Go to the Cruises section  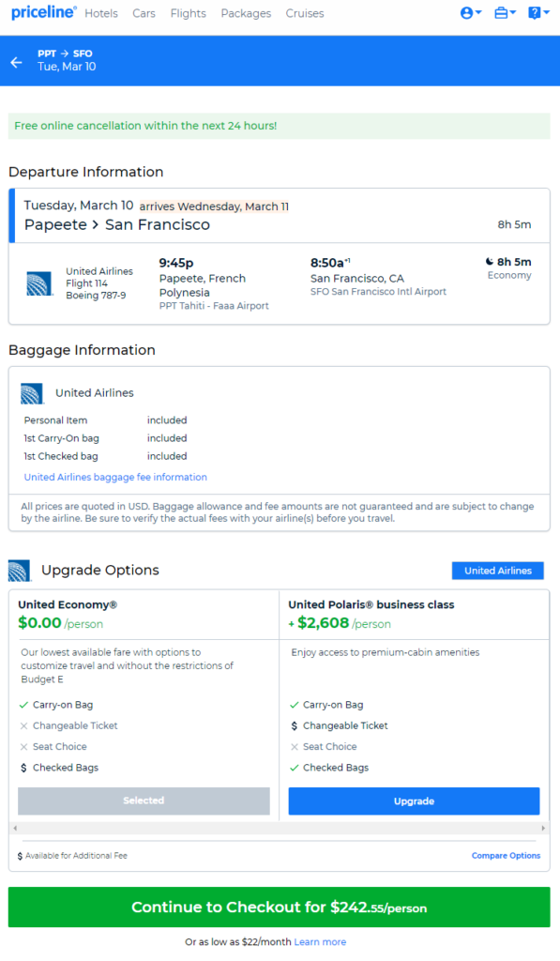(x=305, y=13)
